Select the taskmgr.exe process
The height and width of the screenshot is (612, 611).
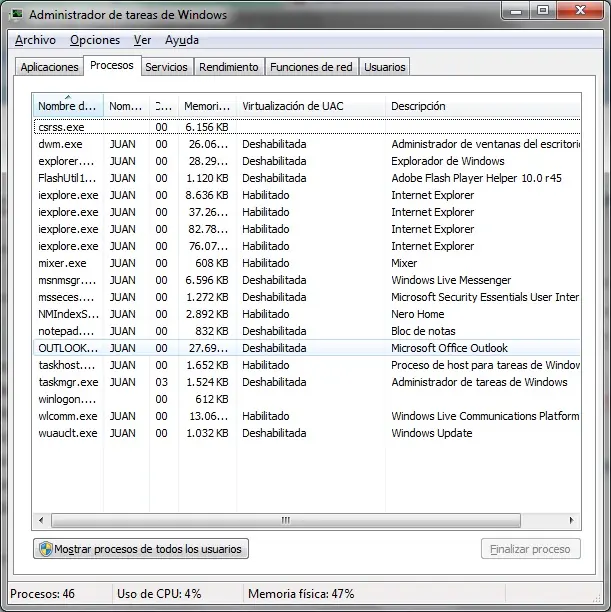tap(307, 382)
